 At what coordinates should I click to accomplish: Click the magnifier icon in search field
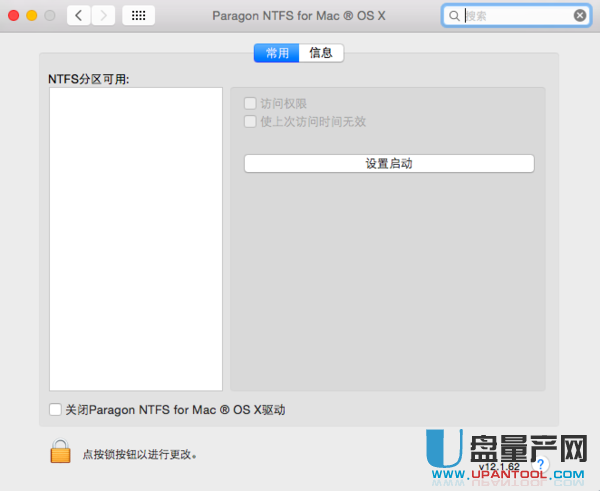[454, 16]
